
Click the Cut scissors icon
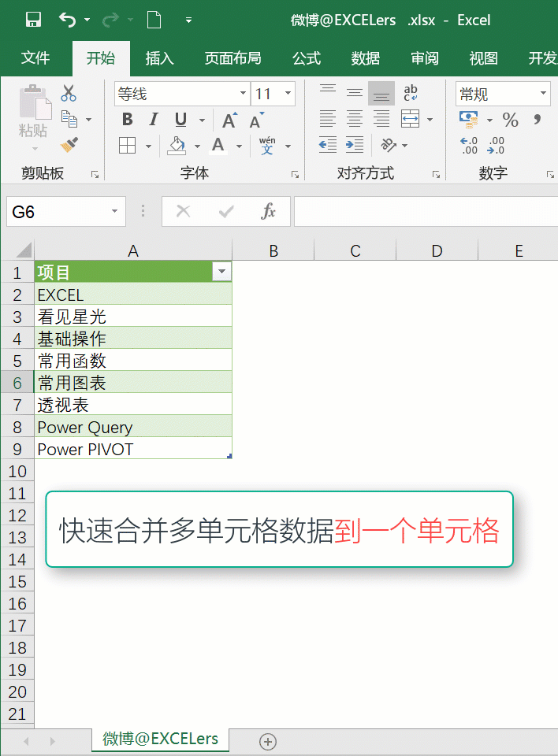click(69, 93)
